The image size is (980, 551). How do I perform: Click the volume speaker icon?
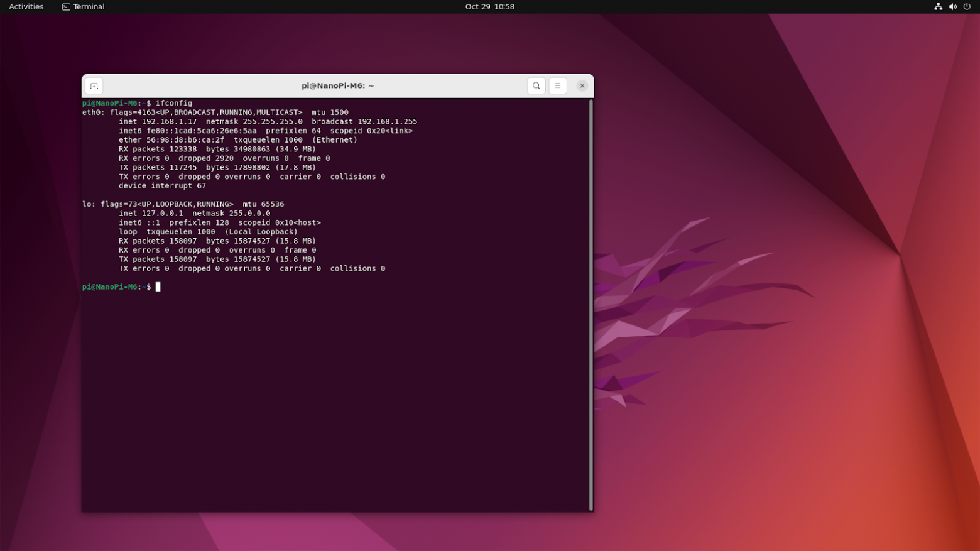coord(952,7)
